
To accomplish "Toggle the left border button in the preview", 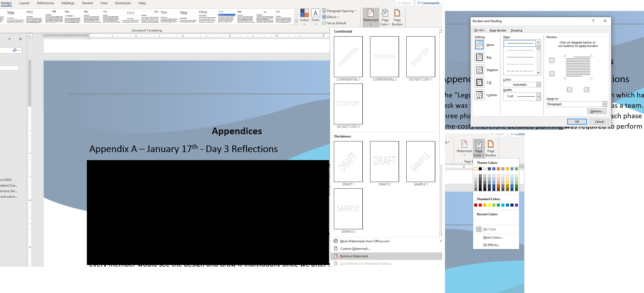I will [x=569, y=90].
